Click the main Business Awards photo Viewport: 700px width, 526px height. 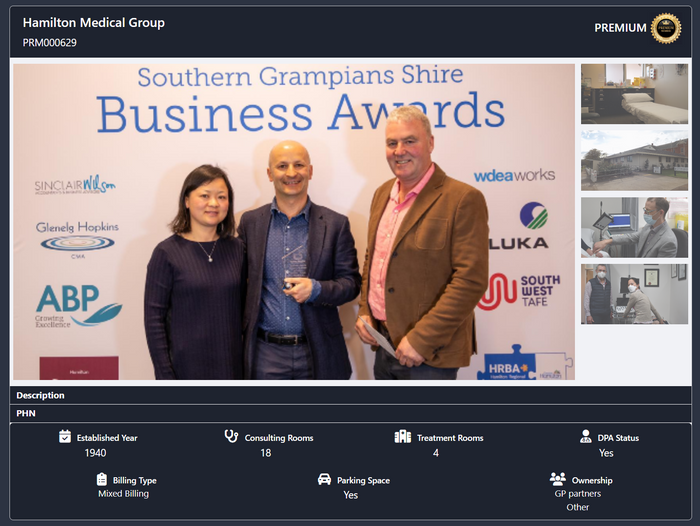pyautogui.click(x=294, y=221)
